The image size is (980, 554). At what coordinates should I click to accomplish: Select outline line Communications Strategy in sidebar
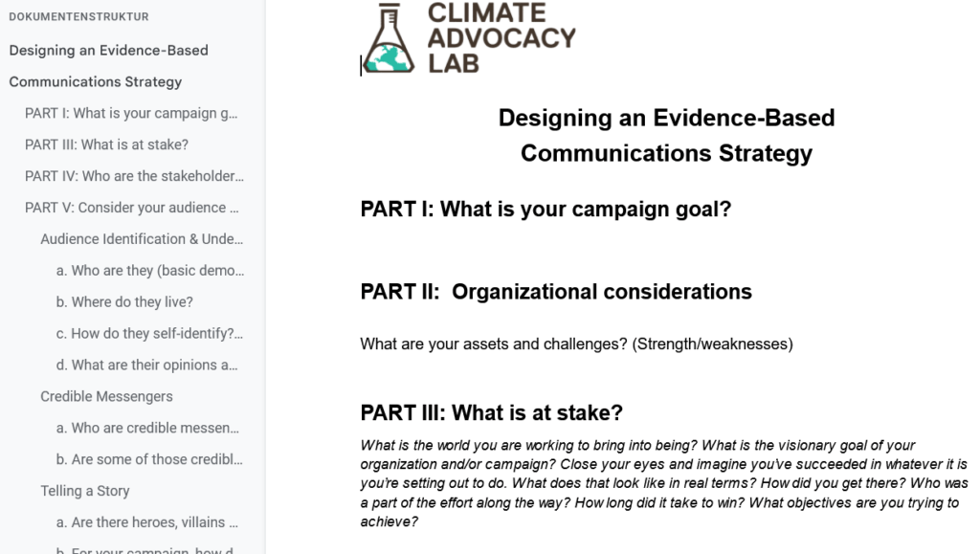coord(96,82)
